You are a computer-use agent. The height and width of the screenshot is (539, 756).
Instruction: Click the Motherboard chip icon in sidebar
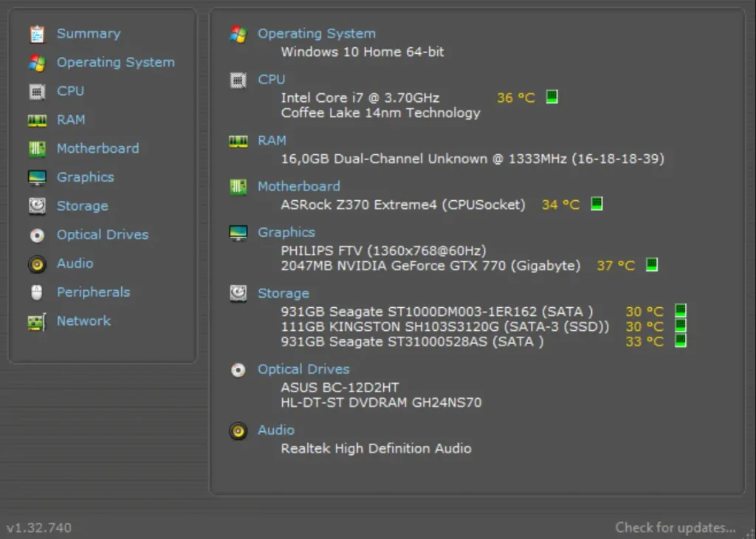click(x=37, y=148)
